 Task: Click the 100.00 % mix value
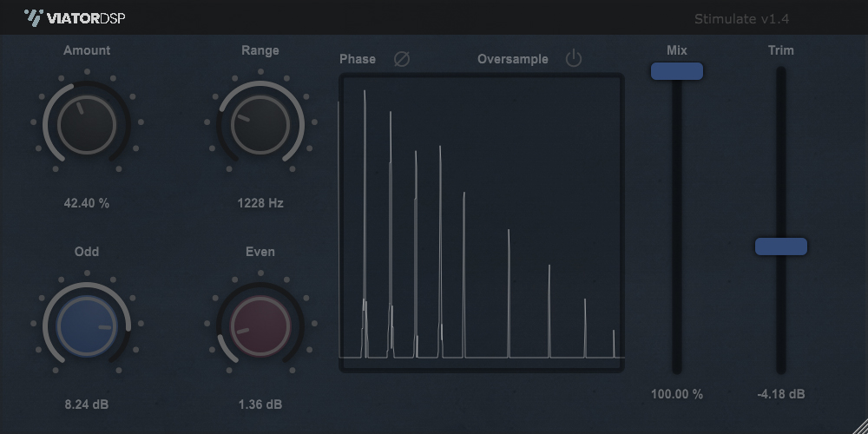pyautogui.click(x=677, y=395)
